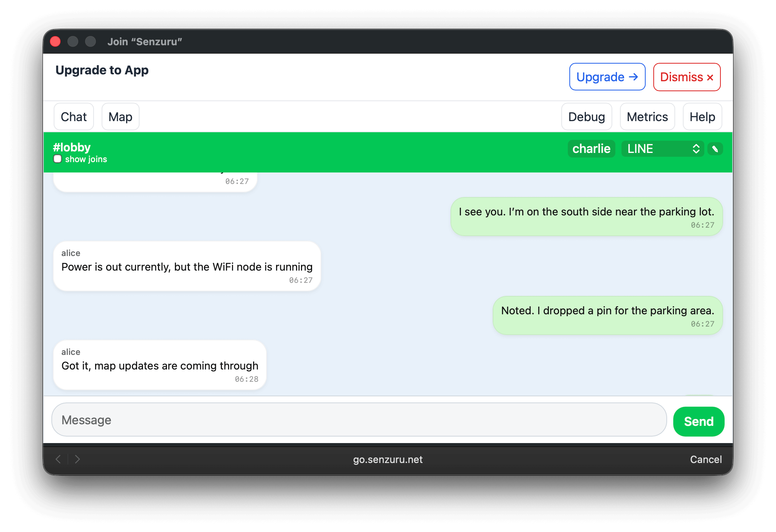Screen dimensions: 776x532
Task: Click the red close window button
Action: click(x=56, y=41)
